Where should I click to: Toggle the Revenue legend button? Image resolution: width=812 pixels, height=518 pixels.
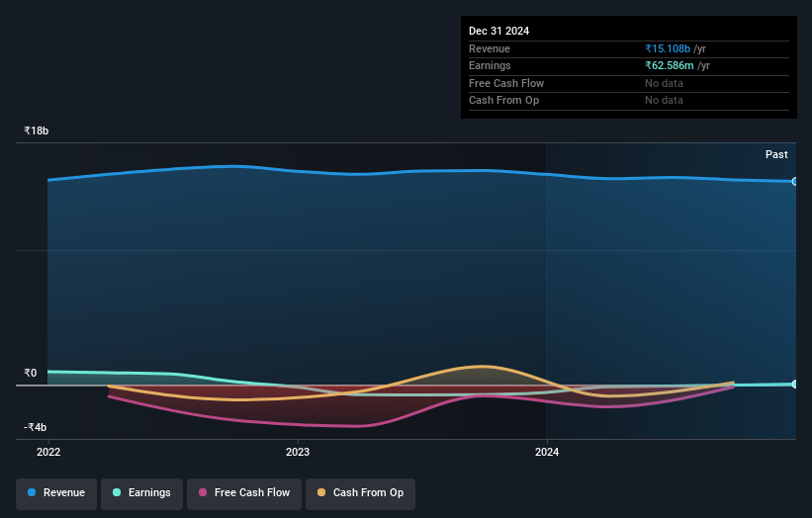coord(56,493)
